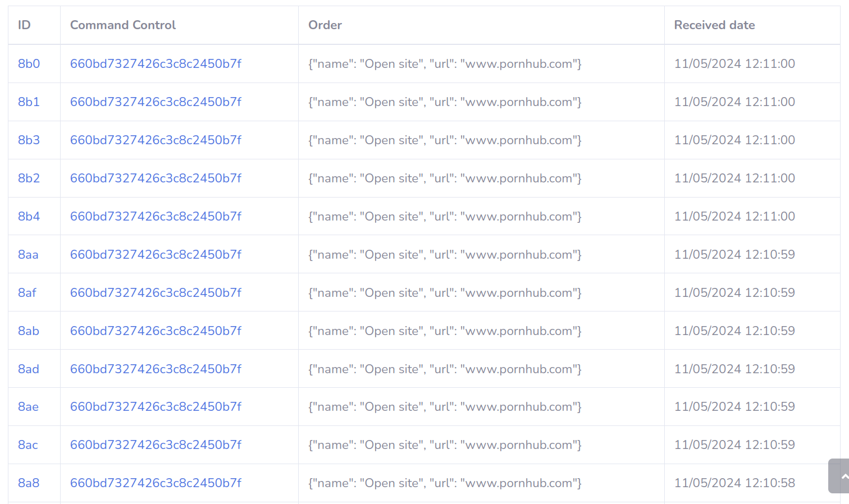
Task: Open ID link 8af
Action: [27, 293]
